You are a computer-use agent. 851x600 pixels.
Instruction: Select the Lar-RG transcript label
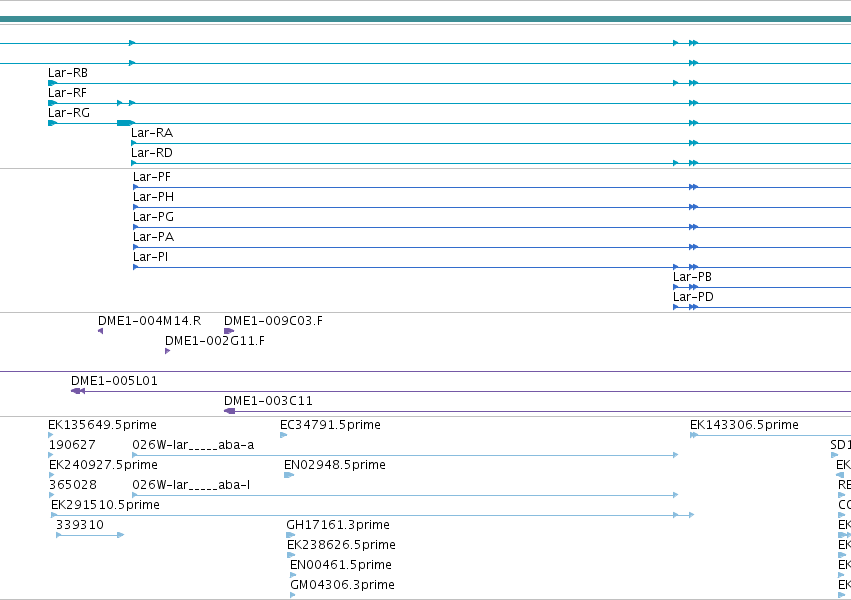(69, 113)
